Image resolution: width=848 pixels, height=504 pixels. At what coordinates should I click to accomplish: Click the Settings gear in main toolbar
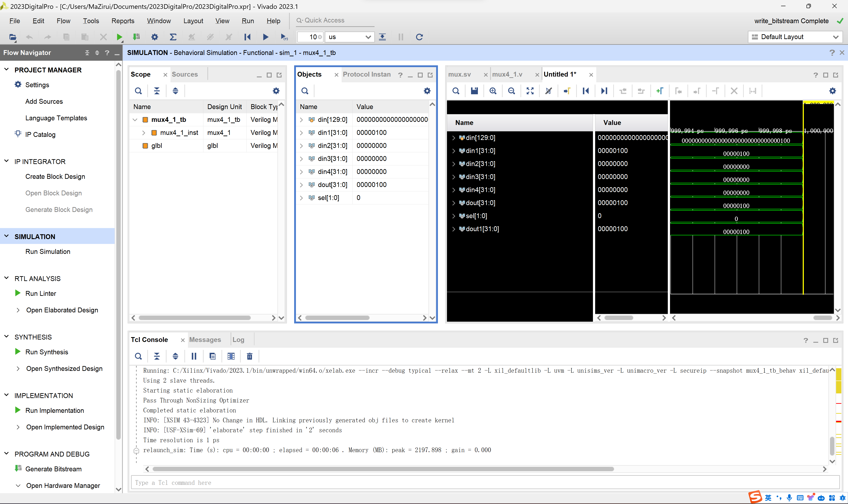tap(155, 37)
